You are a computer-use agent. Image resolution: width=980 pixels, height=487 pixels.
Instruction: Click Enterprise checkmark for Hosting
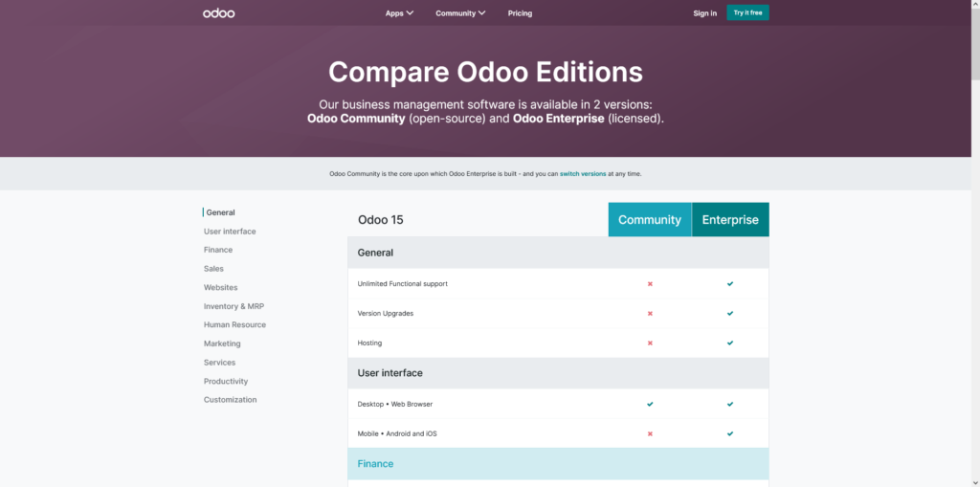(730, 343)
